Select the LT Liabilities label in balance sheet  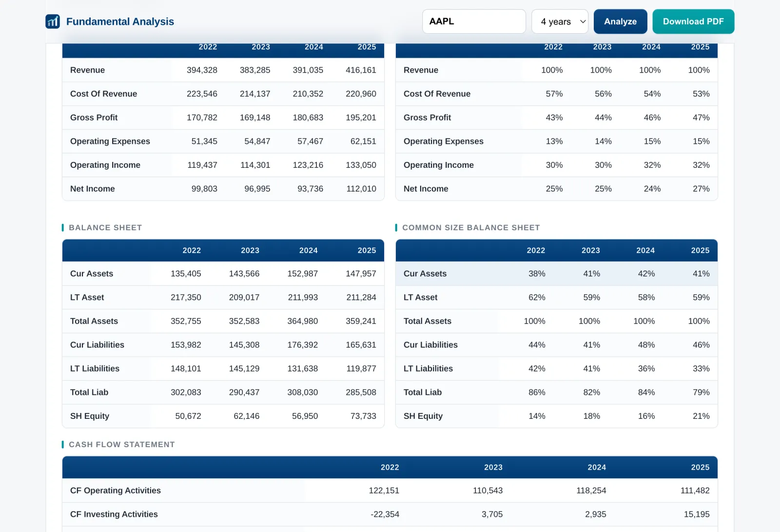[95, 369]
